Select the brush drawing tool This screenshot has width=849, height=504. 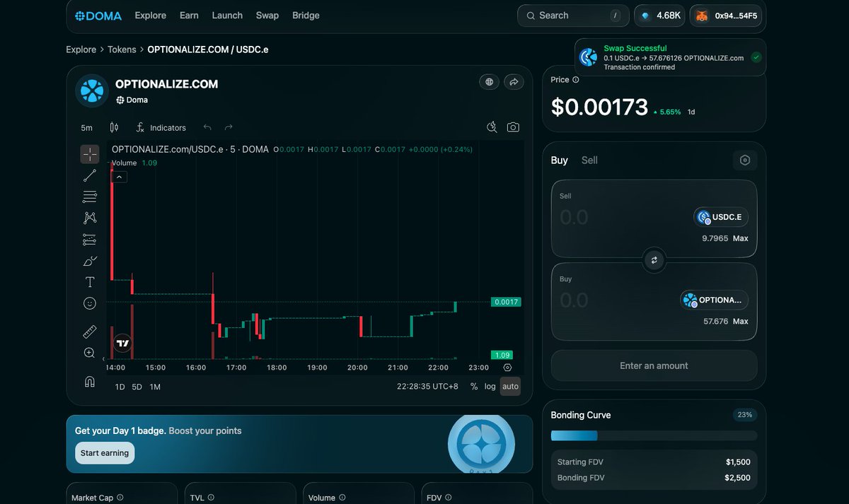click(x=90, y=261)
